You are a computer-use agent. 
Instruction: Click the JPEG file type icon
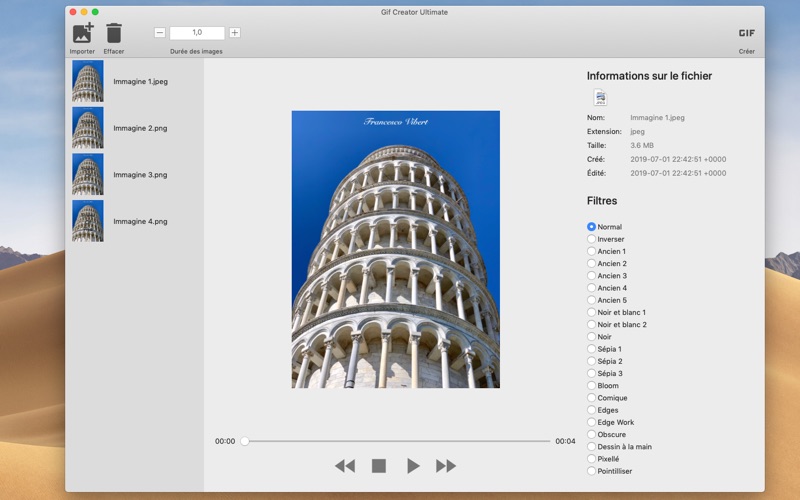(x=601, y=97)
